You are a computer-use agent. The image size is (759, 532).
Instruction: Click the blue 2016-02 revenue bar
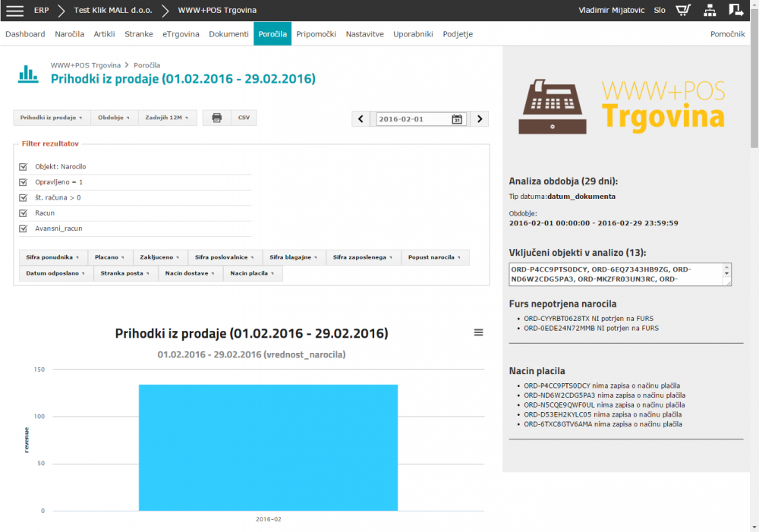268,447
